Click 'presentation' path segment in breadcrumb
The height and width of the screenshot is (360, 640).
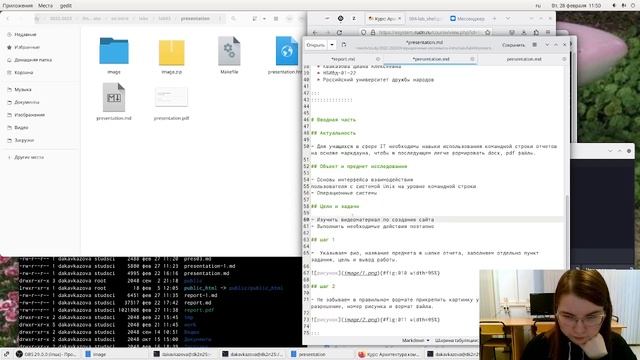[x=195, y=18]
